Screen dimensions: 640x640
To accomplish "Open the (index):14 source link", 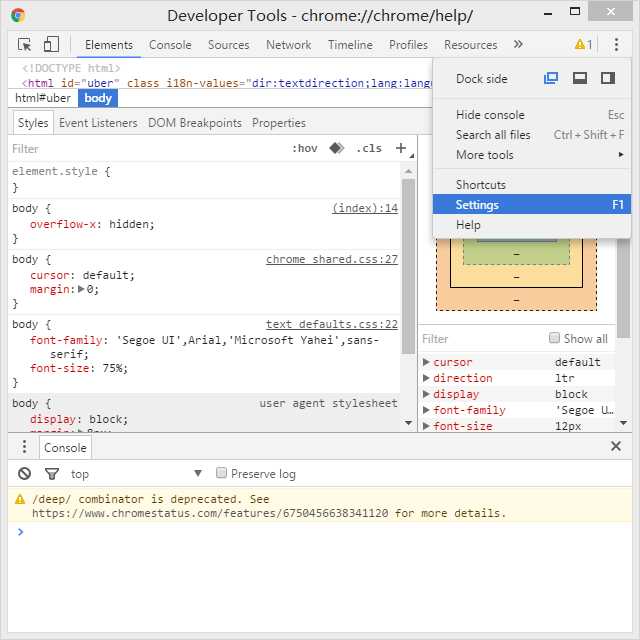I will point(365,208).
